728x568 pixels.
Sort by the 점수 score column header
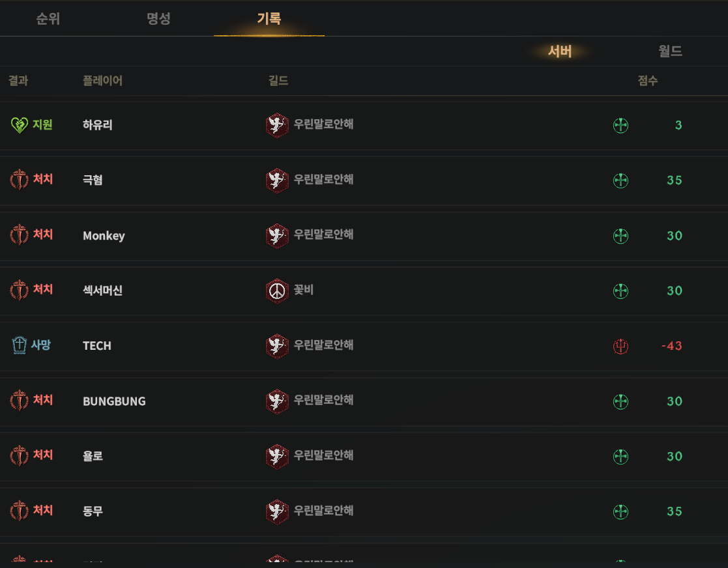click(x=648, y=81)
